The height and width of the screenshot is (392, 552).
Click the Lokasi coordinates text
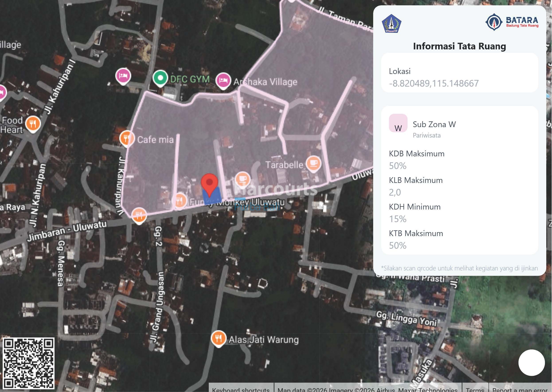(434, 83)
